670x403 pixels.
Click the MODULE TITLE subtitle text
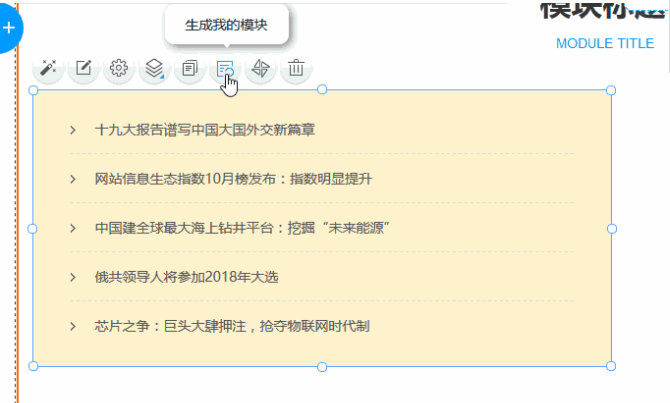pyautogui.click(x=604, y=43)
